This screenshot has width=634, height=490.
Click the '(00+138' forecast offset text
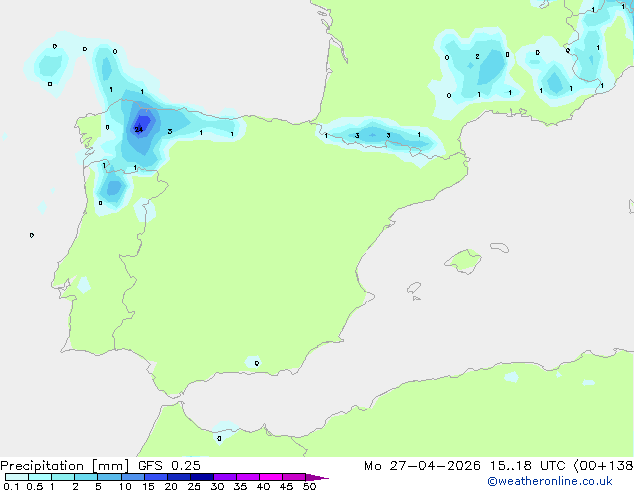pyautogui.click(x=604, y=466)
